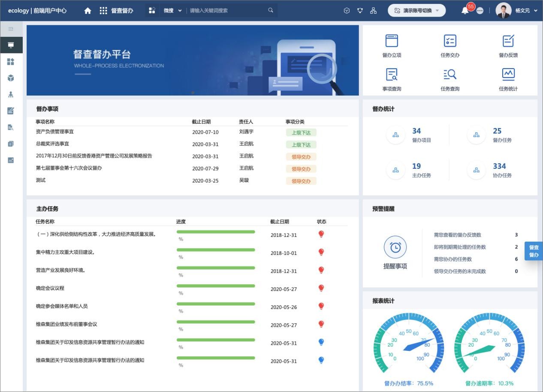Open the 督查督办 module menu
Viewport: 543px width, 392px height.
(117, 11)
